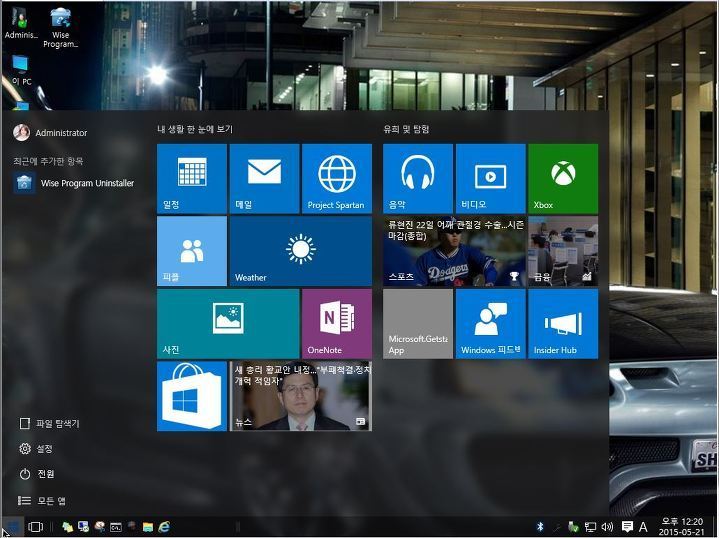Click the volume speaker tray icon
Viewport: 719px width, 538px height.
click(608, 527)
